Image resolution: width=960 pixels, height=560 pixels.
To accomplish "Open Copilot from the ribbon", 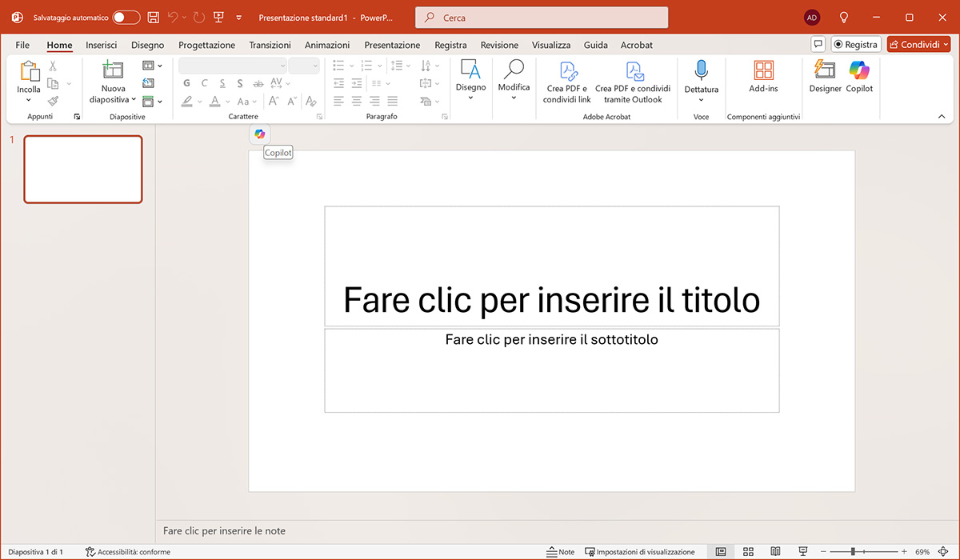I will coord(859,77).
